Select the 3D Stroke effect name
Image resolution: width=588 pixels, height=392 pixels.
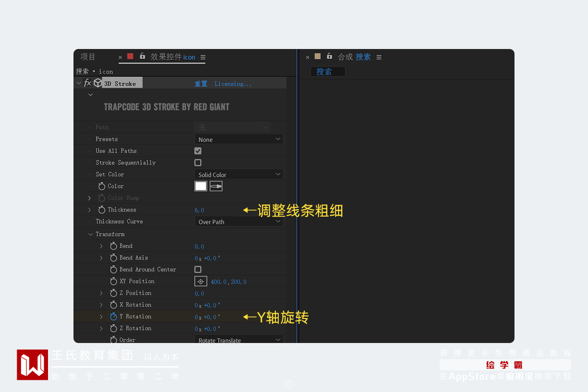(120, 84)
